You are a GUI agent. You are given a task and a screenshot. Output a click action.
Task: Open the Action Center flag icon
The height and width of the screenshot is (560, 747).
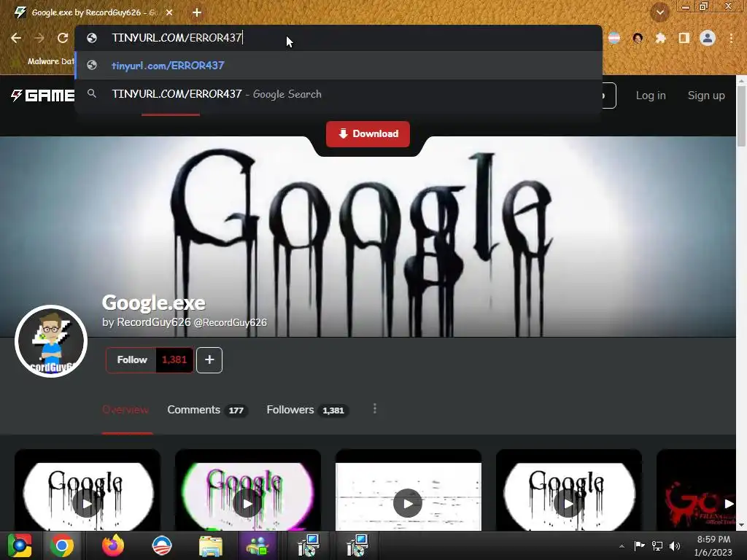pyautogui.click(x=639, y=545)
